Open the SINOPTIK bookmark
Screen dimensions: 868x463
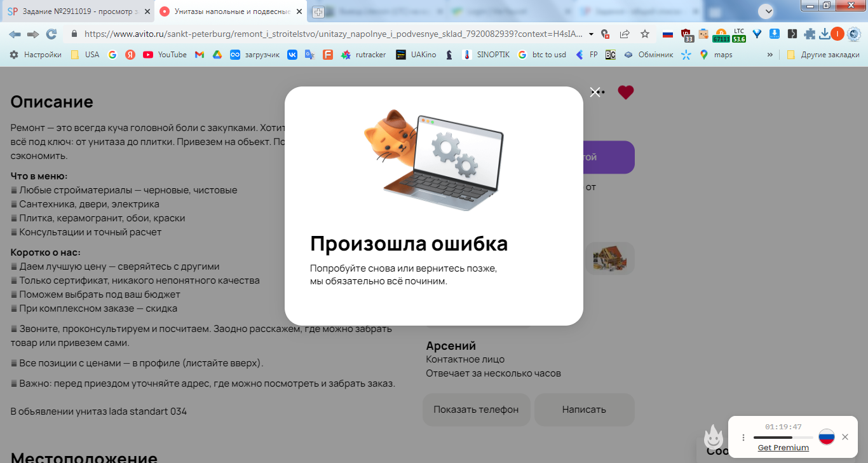pos(486,55)
